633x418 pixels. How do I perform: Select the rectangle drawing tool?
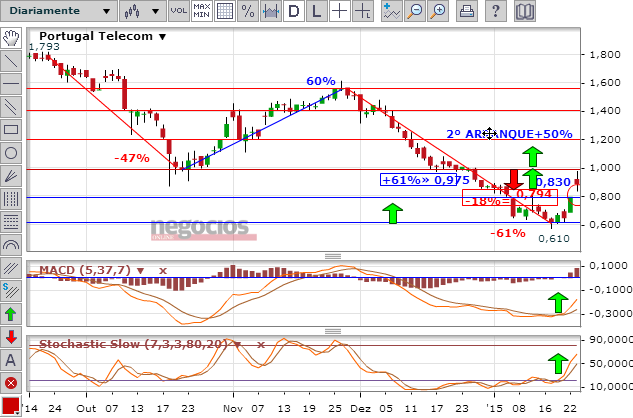11,130
